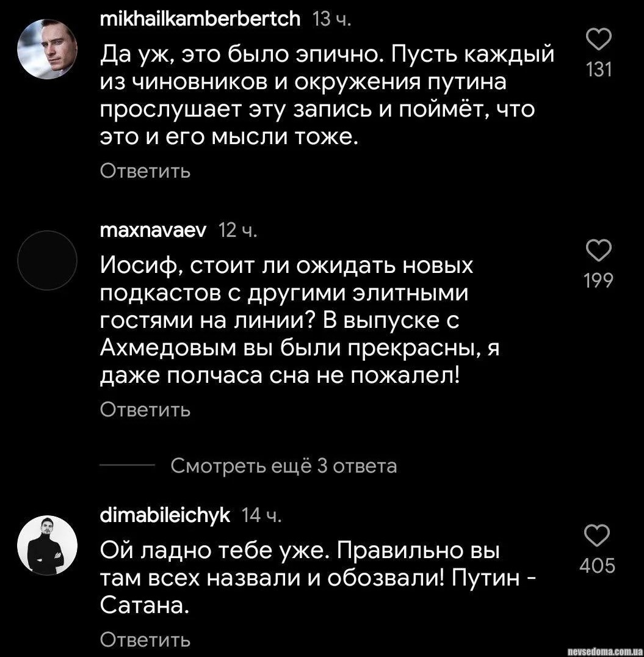Open the dimabileichyk username link
Screen dimensions: 644x657
(165, 515)
